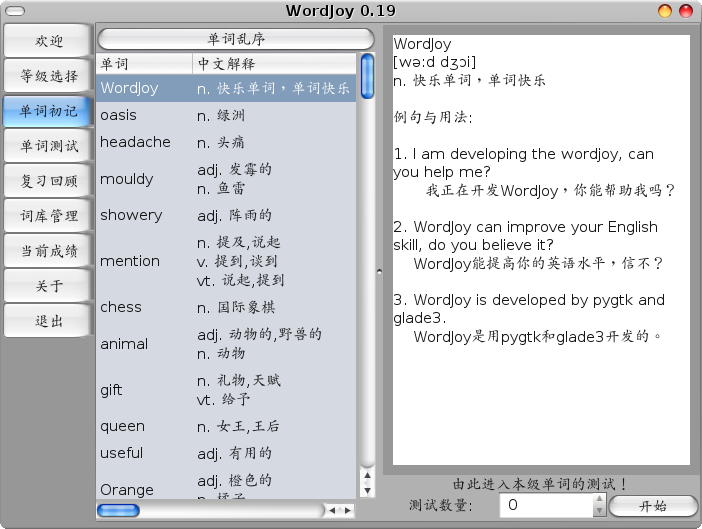Click the horizontal scrollbar left arrow
The height and width of the screenshot is (529, 702).
click(x=335, y=510)
